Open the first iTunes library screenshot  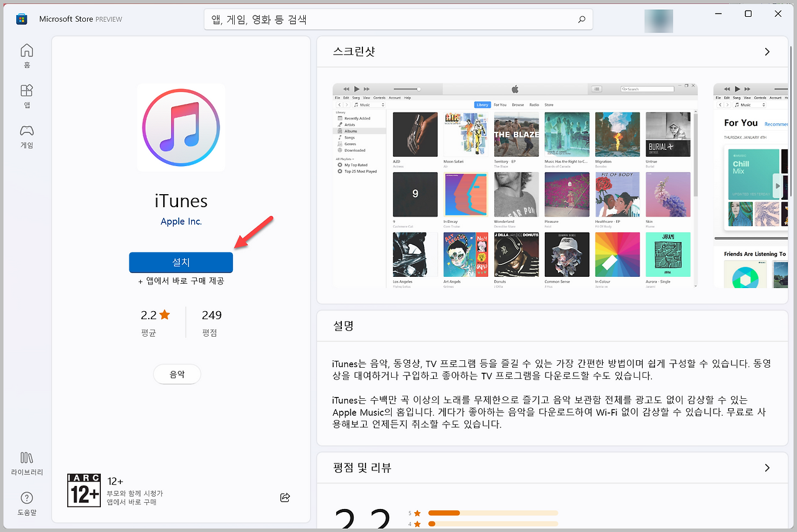[515, 185]
